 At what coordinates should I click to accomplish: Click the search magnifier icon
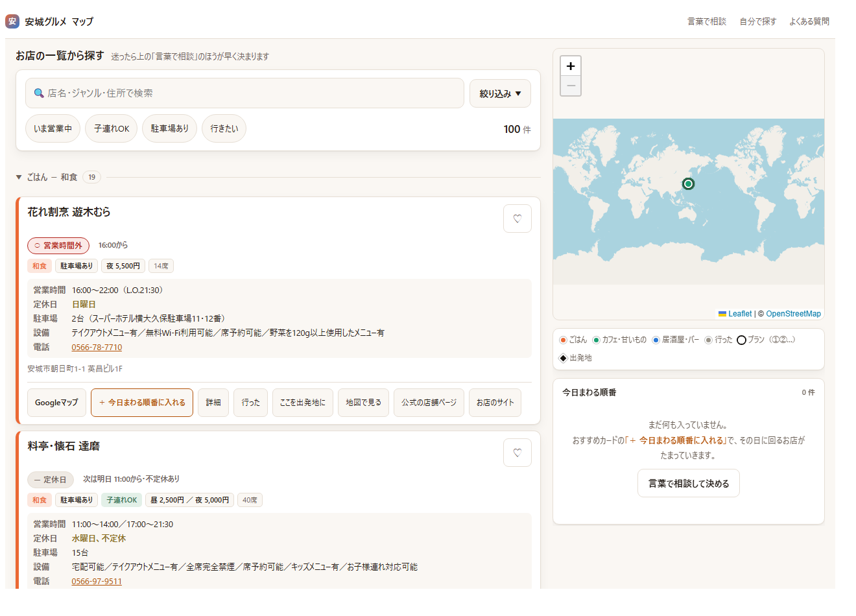tap(39, 93)
